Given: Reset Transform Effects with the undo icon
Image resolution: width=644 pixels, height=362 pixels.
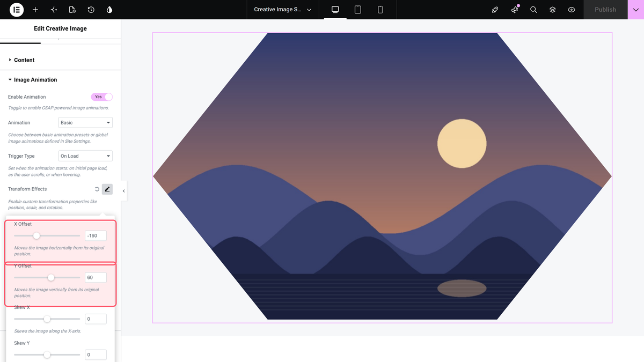Looking at the screenshot, I should 97,189.
